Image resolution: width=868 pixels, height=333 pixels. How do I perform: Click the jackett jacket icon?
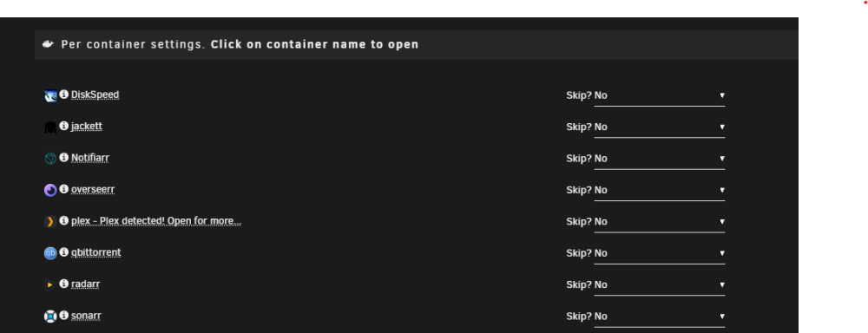[50, 127]
